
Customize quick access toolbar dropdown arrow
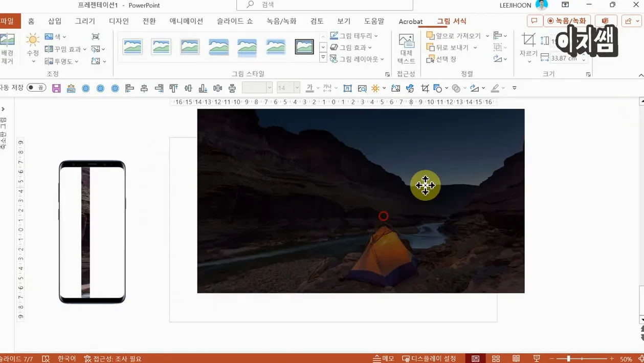click(x=514, y=88)
